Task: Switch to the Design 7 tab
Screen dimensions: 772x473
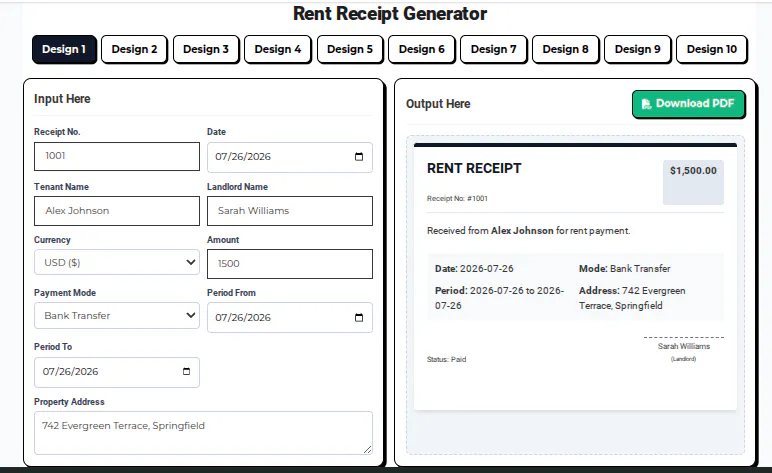Action: tap(494, 49)
